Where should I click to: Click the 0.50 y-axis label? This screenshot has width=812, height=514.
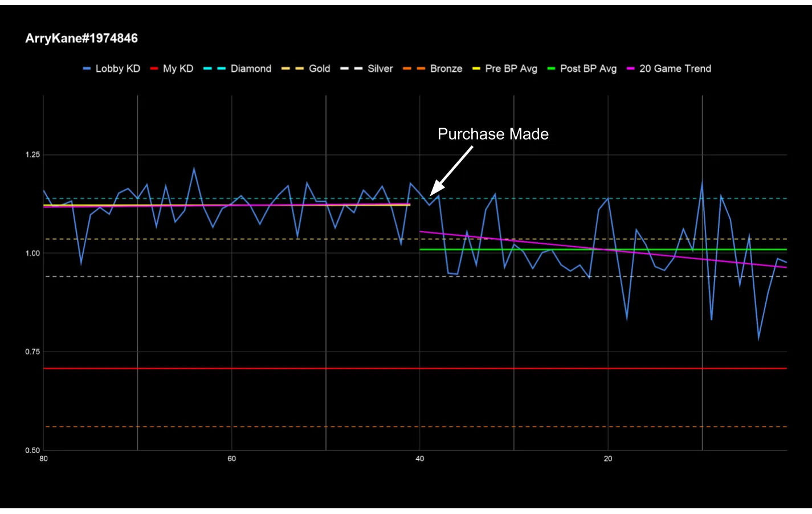32,450
